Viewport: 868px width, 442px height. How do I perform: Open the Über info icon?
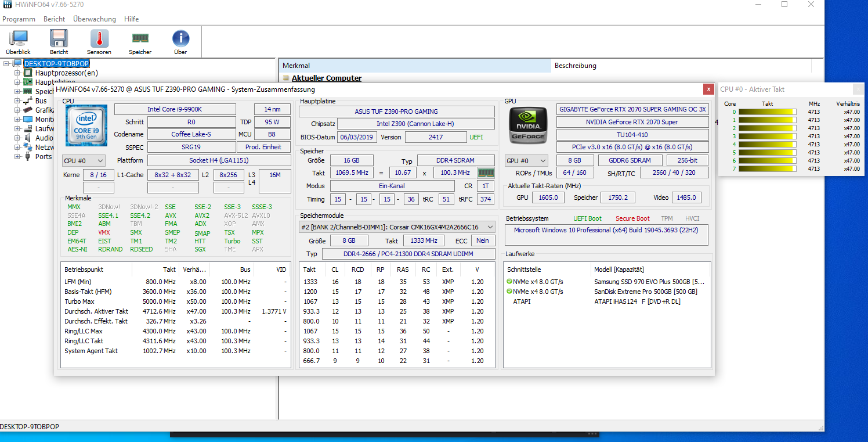click(x=180, y=42)
